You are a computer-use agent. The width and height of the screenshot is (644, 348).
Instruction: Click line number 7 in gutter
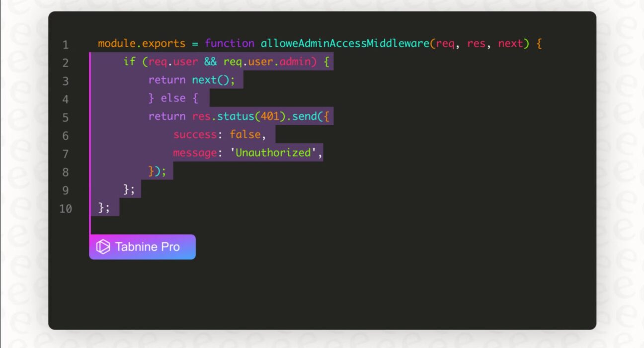(65, 154)
